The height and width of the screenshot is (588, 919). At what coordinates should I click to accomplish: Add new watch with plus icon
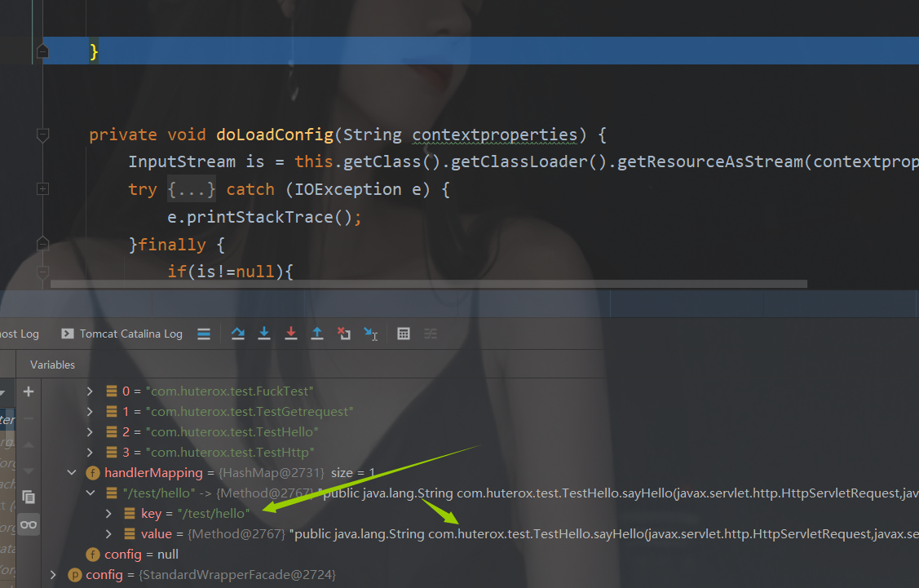pyautogui.click(x=28, y=391)
